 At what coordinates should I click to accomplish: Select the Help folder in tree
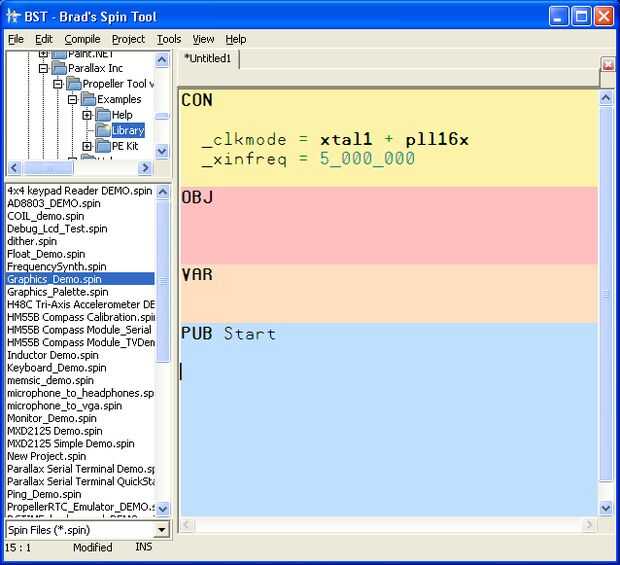122,115
